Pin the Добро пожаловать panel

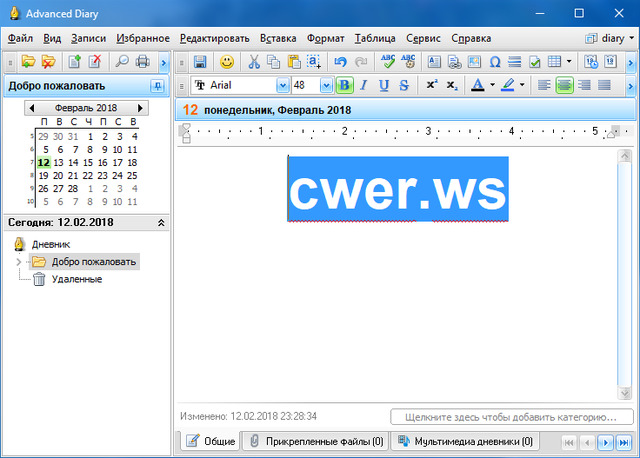tap(157, 86)
